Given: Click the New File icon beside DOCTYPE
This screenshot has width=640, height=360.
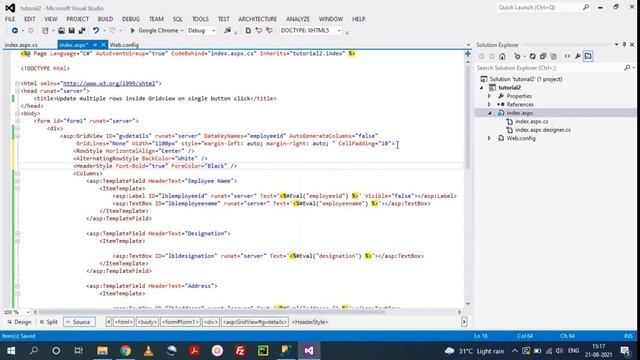Looking at the screenshot, I should coord(248,31).
